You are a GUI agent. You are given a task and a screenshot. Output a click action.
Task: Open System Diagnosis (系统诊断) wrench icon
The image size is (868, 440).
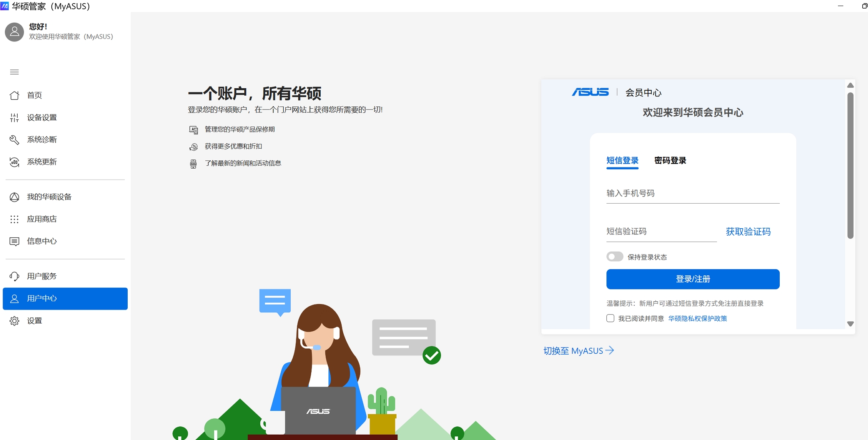point(14,140)
